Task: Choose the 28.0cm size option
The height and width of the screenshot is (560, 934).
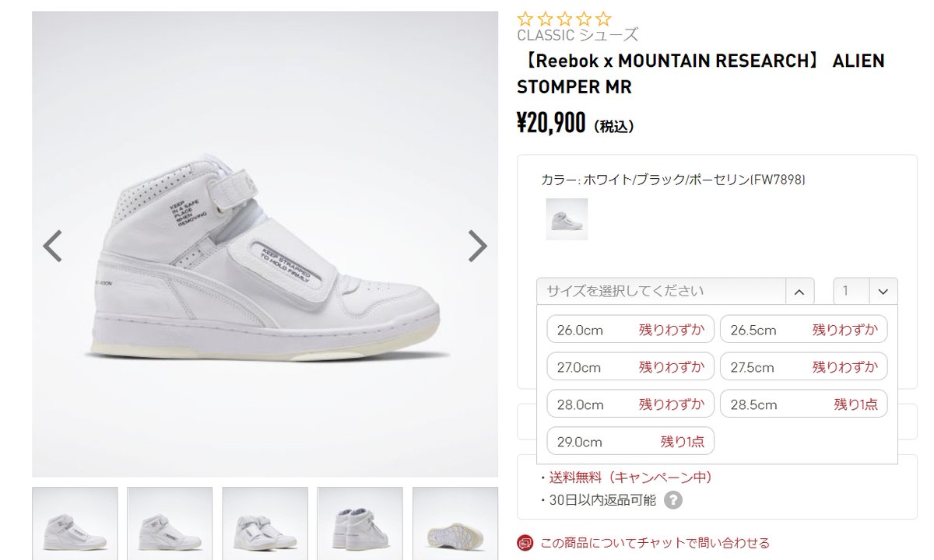Action: (630, 404)
